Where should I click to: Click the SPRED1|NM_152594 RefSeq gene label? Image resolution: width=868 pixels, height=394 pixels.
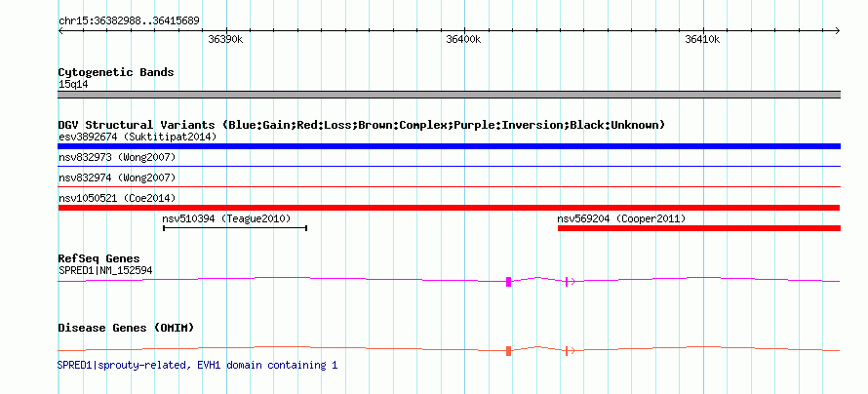[105, 270]
